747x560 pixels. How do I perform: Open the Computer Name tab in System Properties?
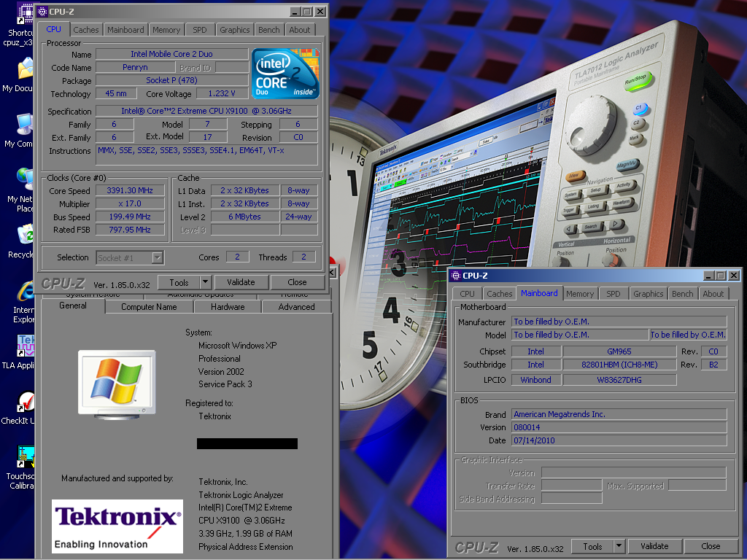(149, 307)
